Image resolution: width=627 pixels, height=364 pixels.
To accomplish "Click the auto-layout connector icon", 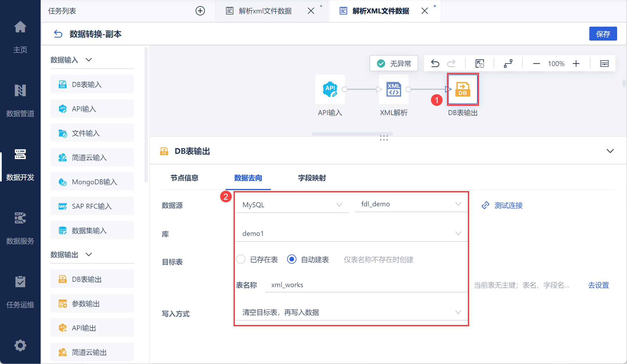I will (508, 63).
